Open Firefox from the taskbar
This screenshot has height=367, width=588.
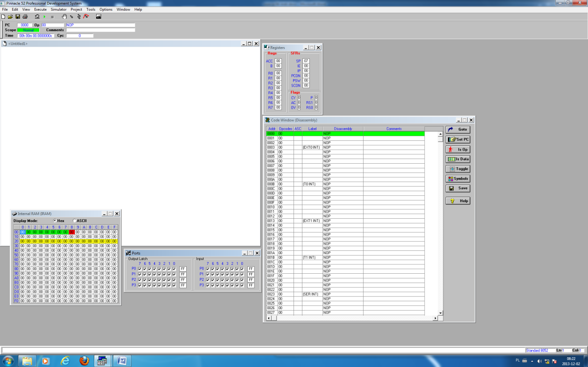coord(84,361)
